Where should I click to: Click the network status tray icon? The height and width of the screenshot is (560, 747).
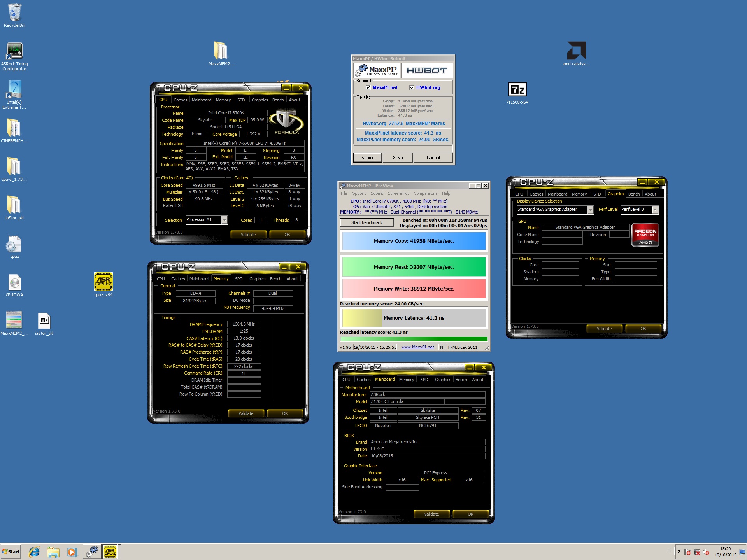[697, 552]
